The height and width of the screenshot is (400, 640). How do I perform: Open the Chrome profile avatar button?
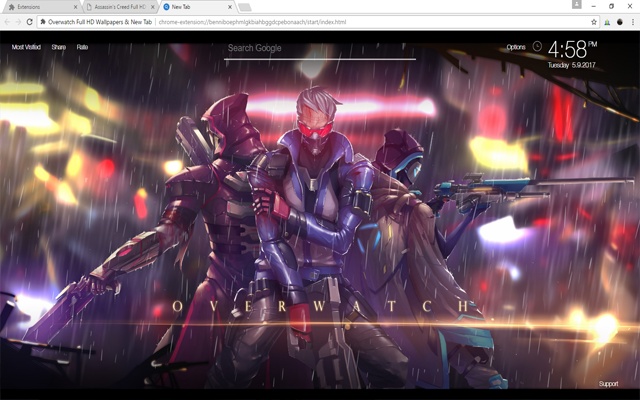[576, 4]
